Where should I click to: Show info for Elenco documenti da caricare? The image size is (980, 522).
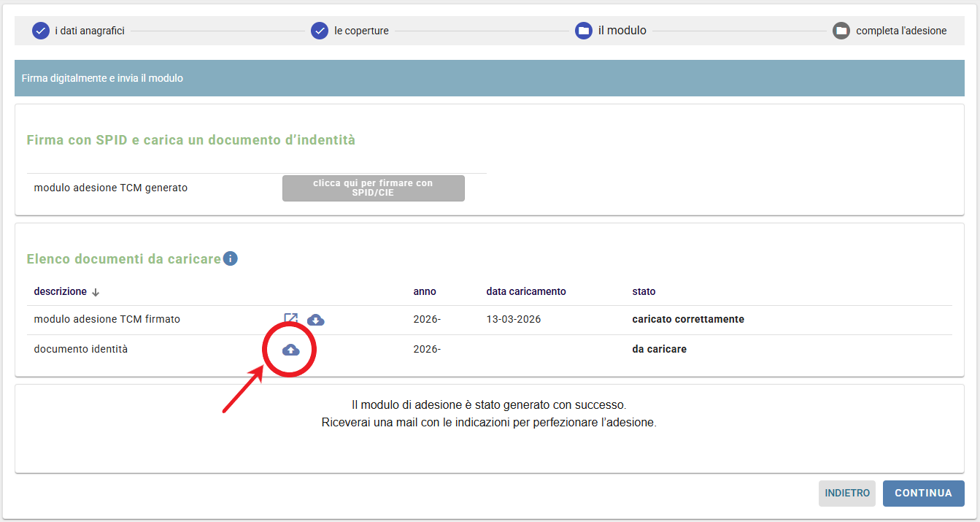231,258
